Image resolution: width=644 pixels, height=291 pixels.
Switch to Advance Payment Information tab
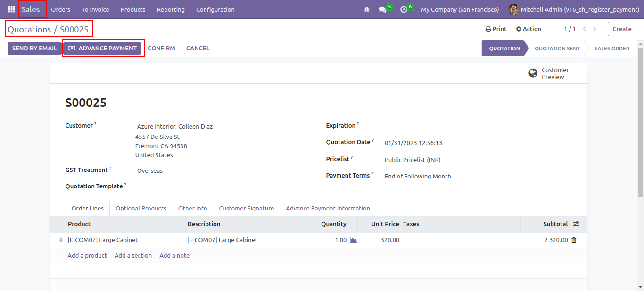[x=328, y=208]
